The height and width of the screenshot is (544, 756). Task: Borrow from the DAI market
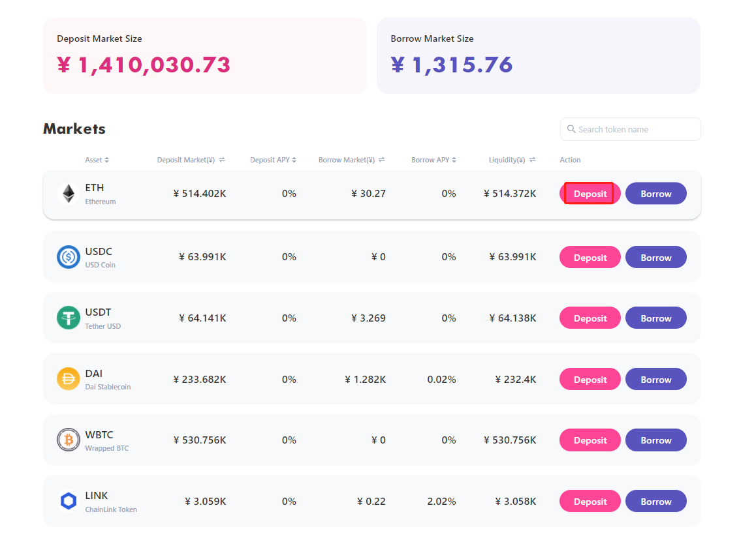click(x=655, y=379)
